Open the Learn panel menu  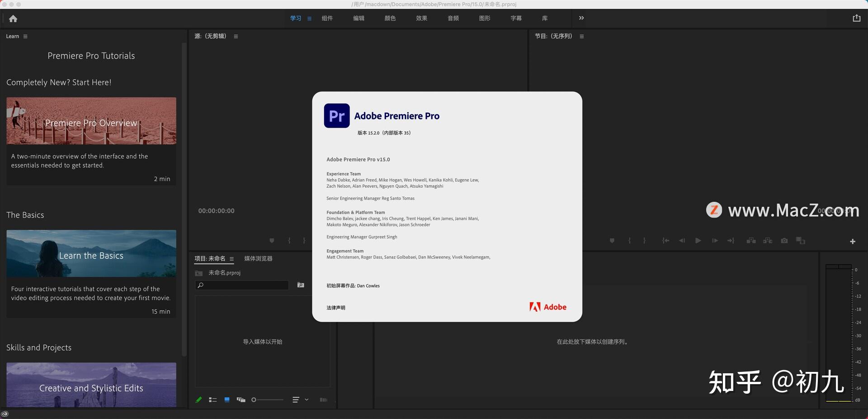(25, 36)
